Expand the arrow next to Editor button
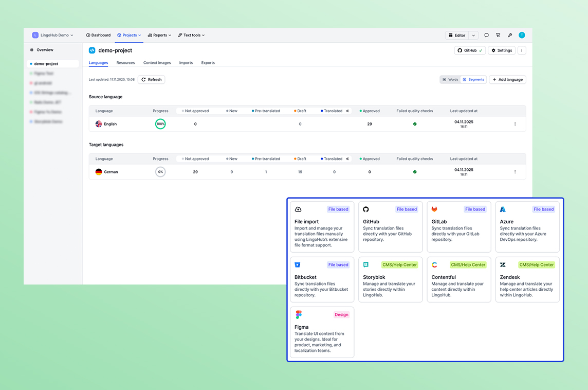Viewport: 588px width, 390px height. coord(473,36)
